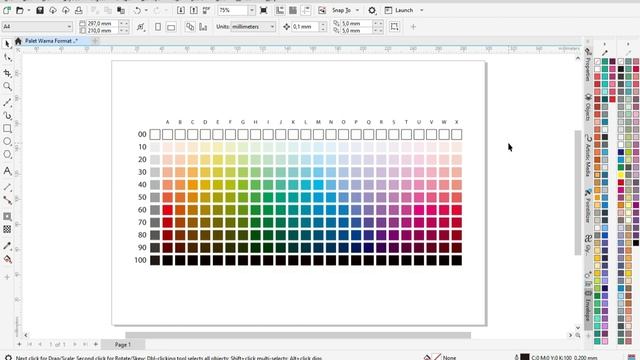Toggle apply layout to all pages
Image resolution: width=640 pixels, height=360 pixels.
[x=190, y=27]
